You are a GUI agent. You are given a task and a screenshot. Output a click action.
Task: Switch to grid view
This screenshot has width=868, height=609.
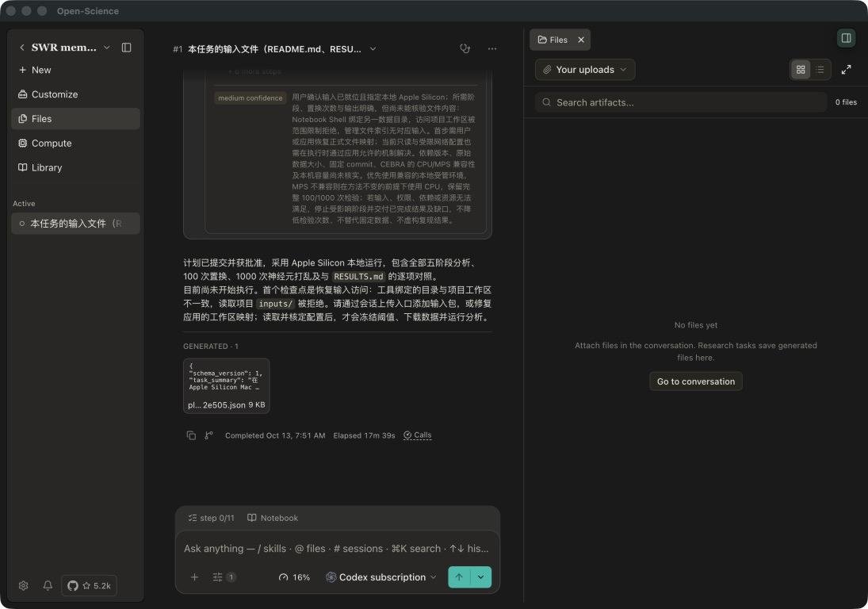[801, 70]
